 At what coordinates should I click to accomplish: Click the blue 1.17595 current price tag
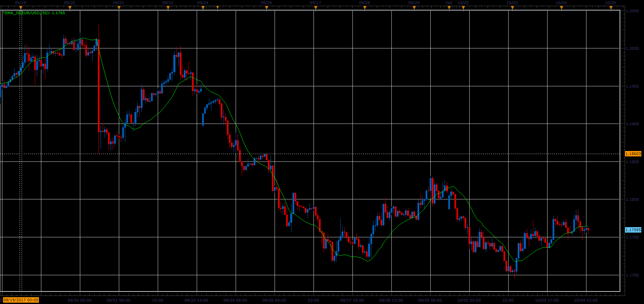coord(633,230)
